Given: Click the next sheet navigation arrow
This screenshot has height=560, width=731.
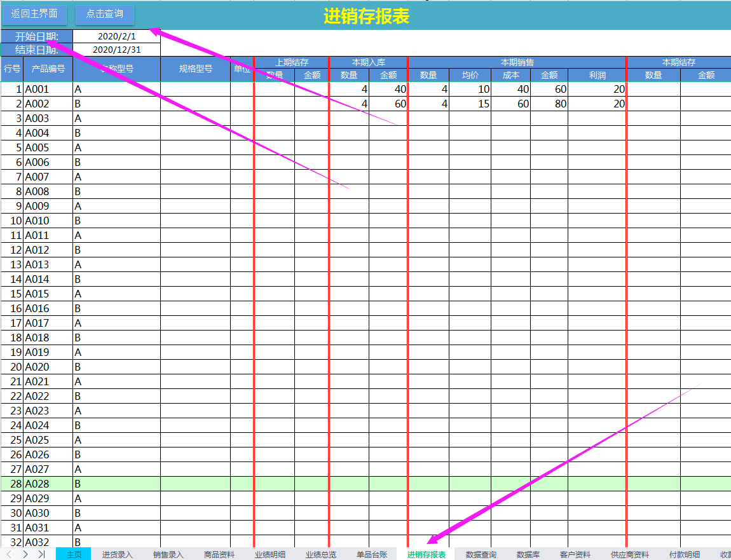Looking at the screenshot, I should (25, 554).
